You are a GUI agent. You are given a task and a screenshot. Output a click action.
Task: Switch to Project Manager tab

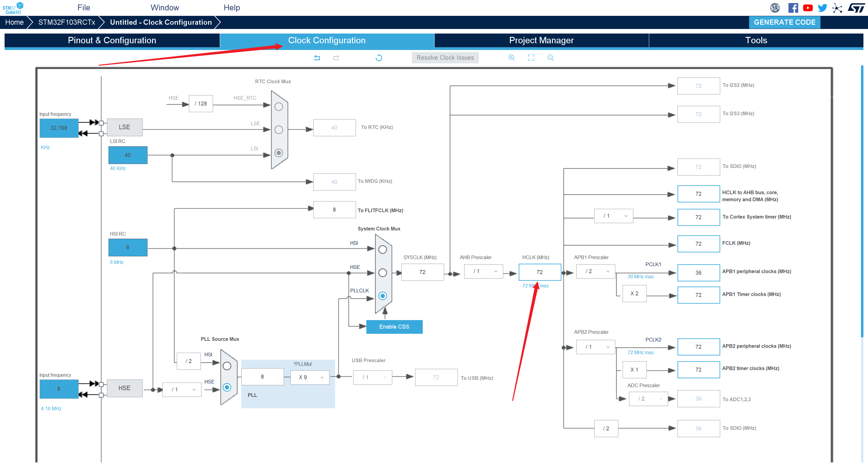[542, 41]
